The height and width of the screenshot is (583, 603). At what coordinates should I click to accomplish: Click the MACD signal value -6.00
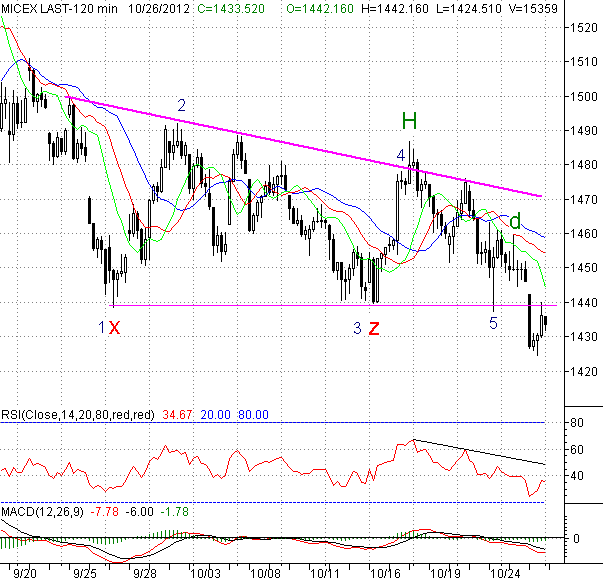coord(140,512)
